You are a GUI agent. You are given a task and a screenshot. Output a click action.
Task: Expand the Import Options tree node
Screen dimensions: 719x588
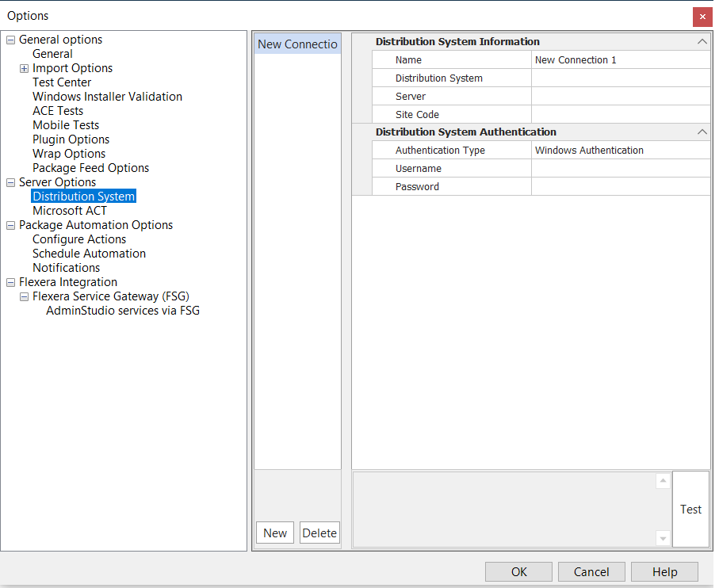[24, 67]
